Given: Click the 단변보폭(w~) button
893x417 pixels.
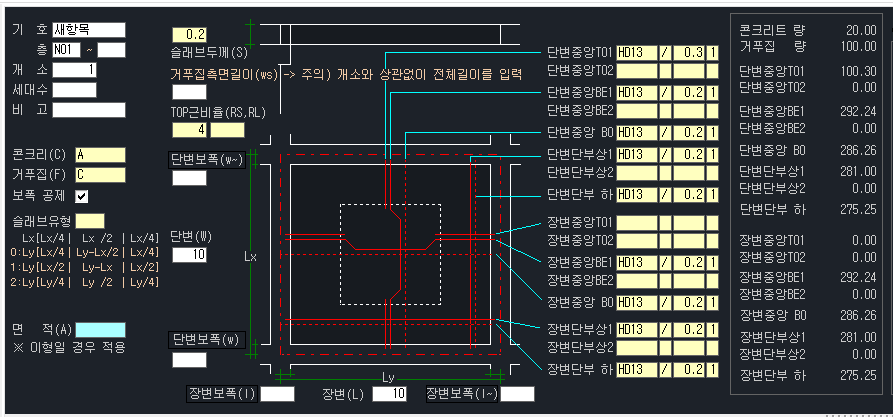Looking at the screenshot, I should [207, 159].
